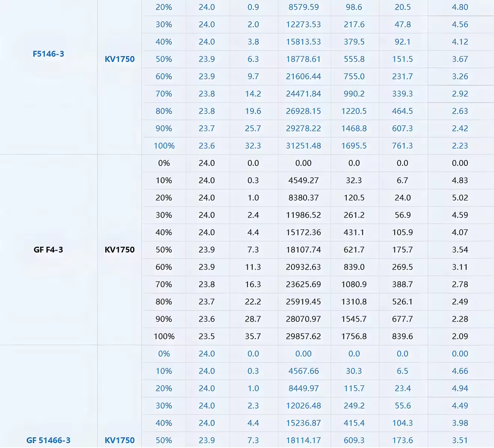Select the cell showing 15172.36
Screen dimensions: 494x448
point(304,232)
